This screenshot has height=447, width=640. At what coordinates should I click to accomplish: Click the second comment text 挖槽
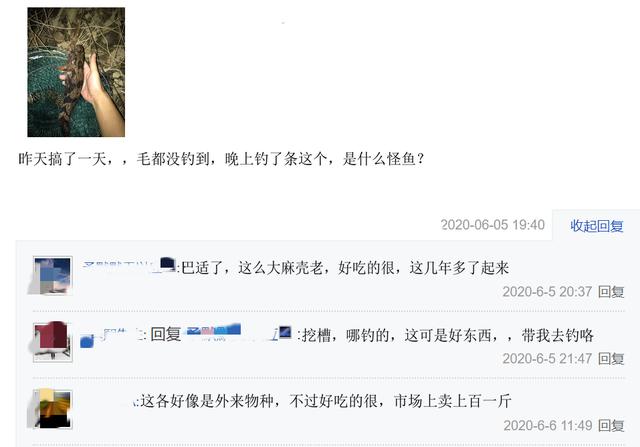(448, 335)
